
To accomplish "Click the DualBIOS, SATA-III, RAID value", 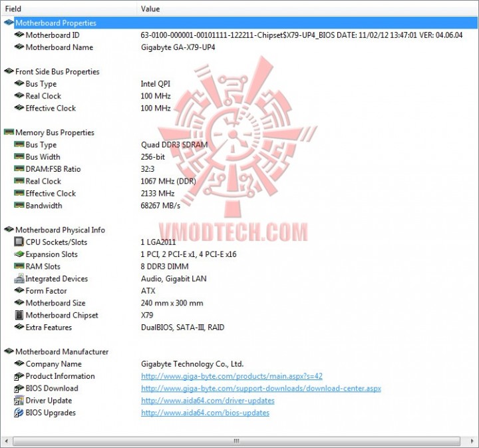I will tap(183, 328).
